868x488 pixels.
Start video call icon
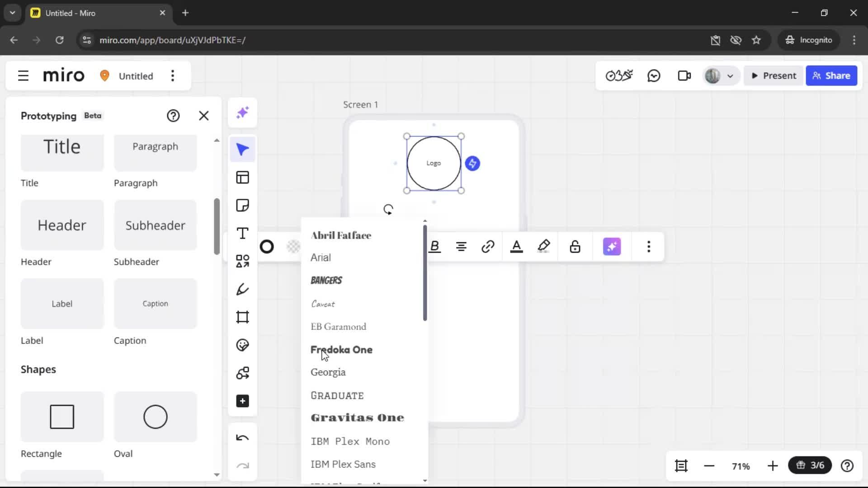point(684,75)
